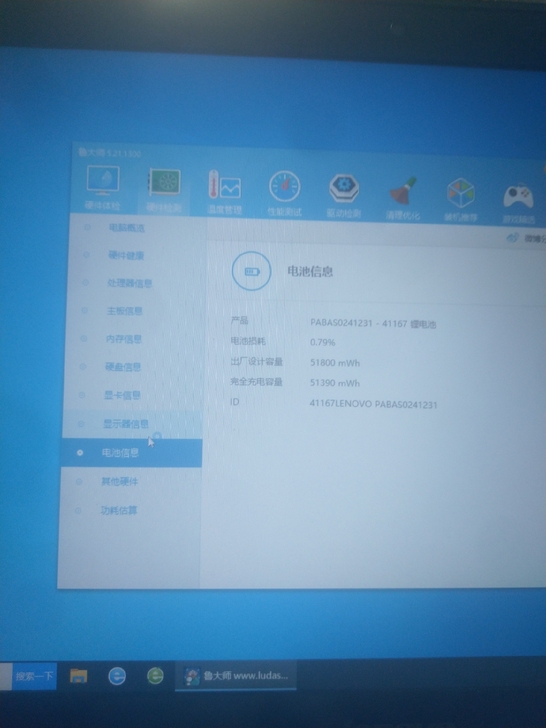
Task: Launch the 性能测试 speedometer icon
Action: [284, 193]
